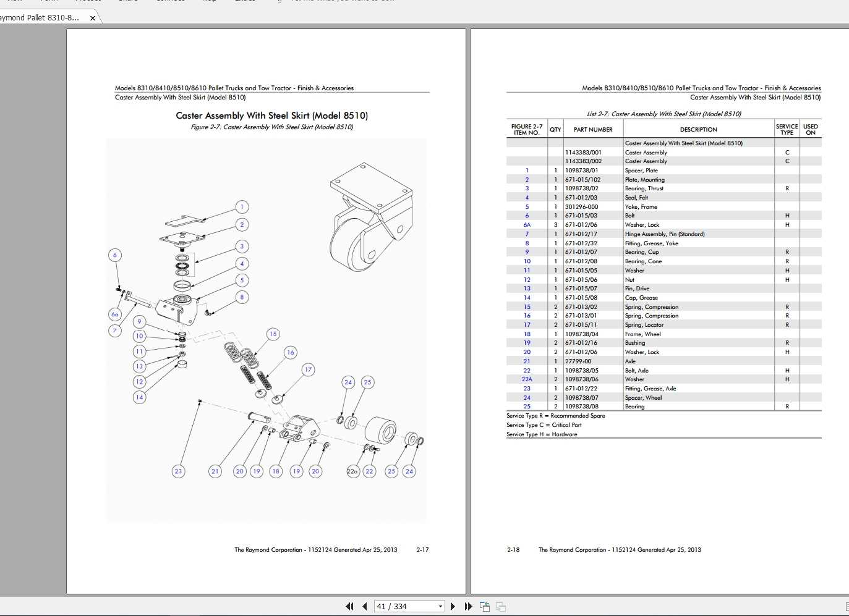Viewport: 849px width, 616px height.
Task: Click callout 3 in the caster diagram
Action: (242, 247)
